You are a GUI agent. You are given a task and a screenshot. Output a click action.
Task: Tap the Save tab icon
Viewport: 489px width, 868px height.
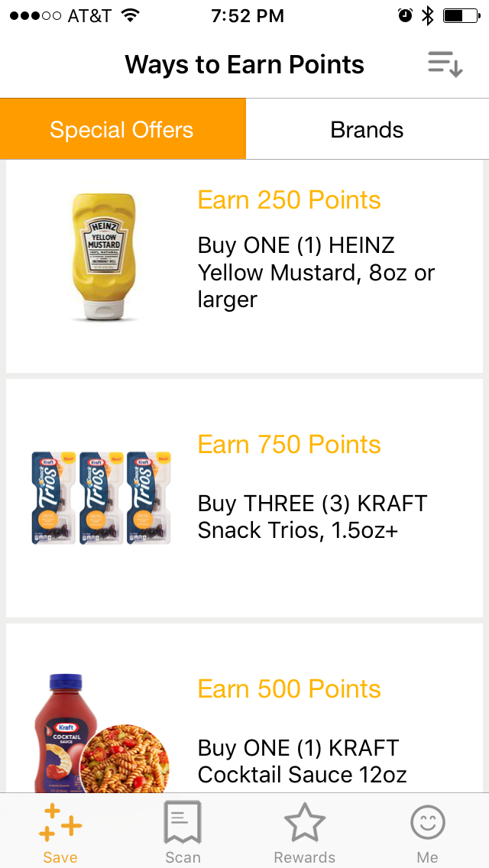[x=60, y=825]
